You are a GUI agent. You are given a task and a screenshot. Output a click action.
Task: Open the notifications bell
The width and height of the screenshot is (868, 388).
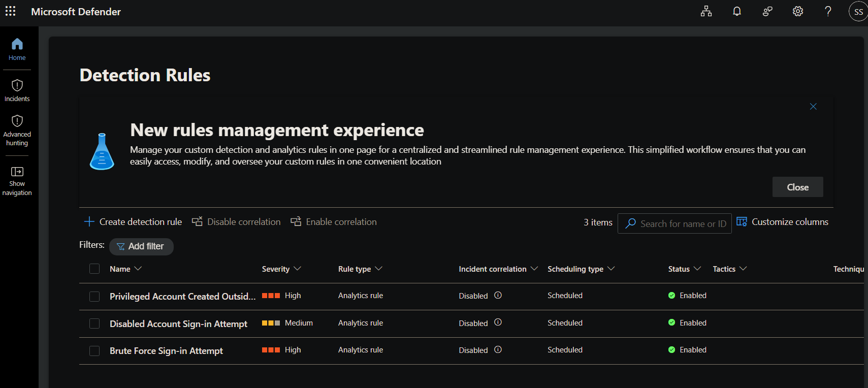[x=737, y=11]
